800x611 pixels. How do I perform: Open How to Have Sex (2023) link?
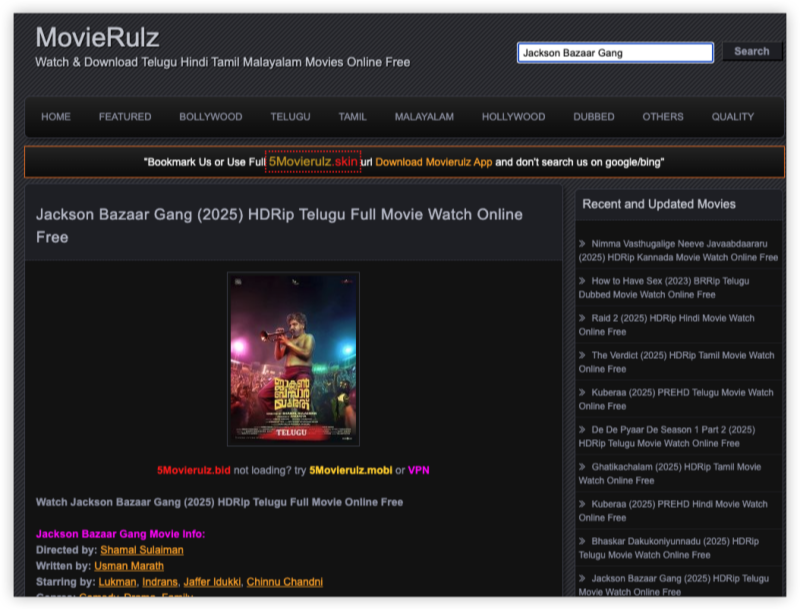[x=664, y=288]
